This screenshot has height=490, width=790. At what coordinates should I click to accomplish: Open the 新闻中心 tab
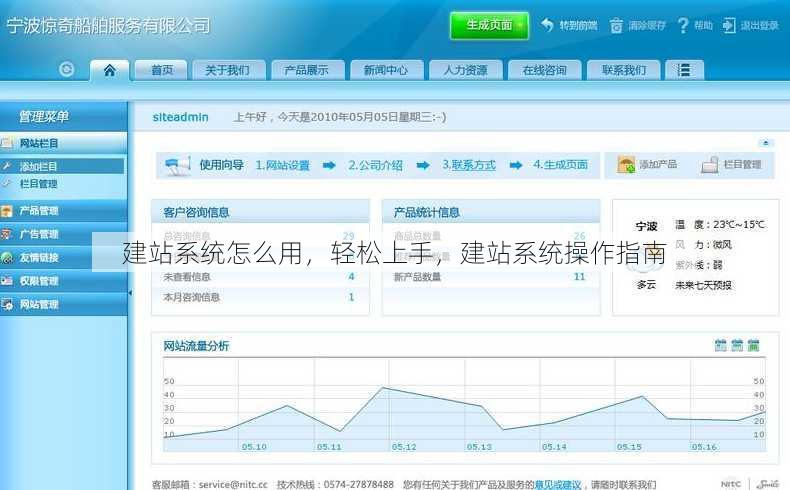tap(386, 70)
